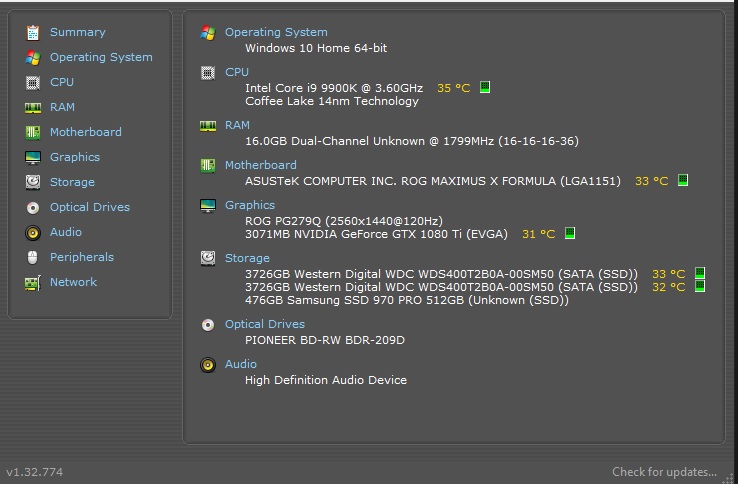Click the CPU chip icon in sidebar
738x484 pixels.
pyautogui.click(x=33, y=83)
